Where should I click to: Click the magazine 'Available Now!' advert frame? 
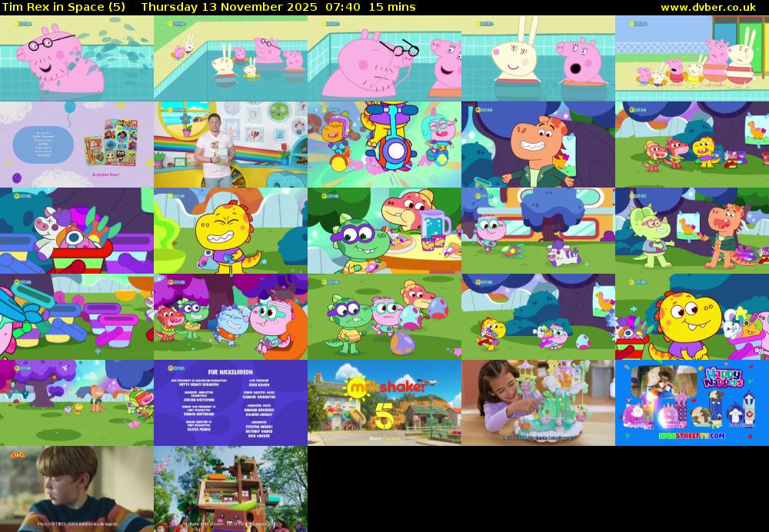[x=77, y=145]
